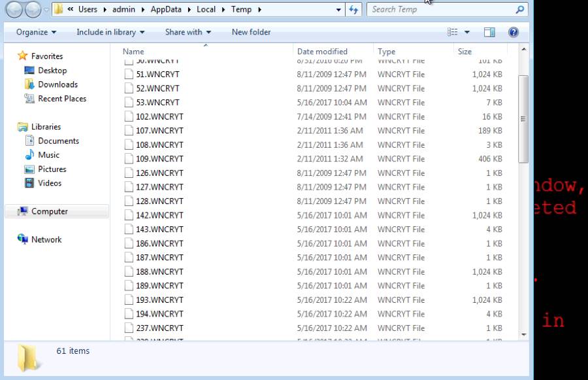Click the New folder button

[x=251, y=32]
